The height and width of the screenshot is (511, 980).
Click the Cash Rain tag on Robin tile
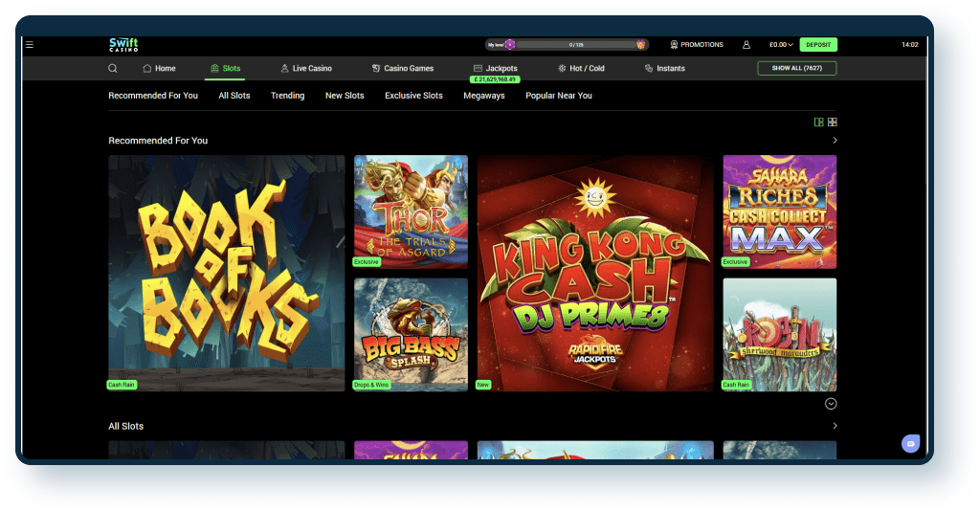[736, 385]
